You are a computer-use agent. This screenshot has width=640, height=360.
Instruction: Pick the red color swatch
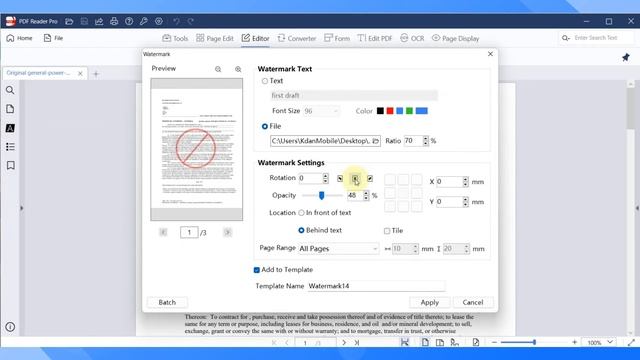(390, 111)
